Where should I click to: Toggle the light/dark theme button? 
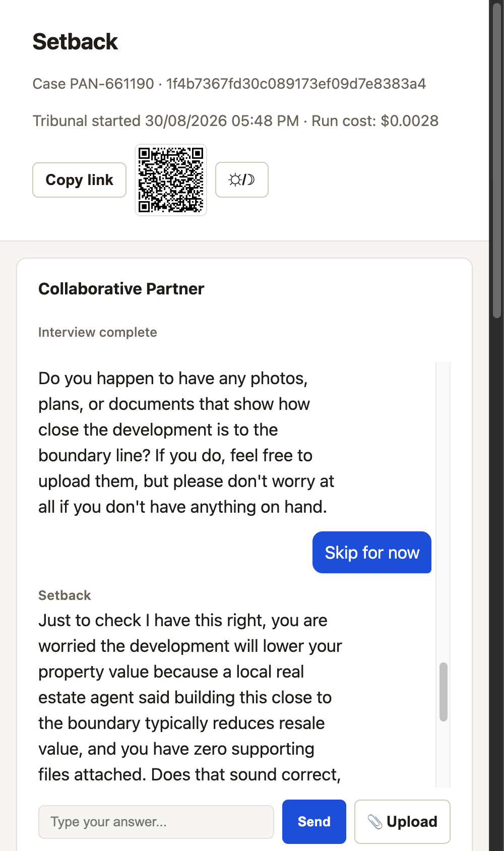[x=242, y=179]
